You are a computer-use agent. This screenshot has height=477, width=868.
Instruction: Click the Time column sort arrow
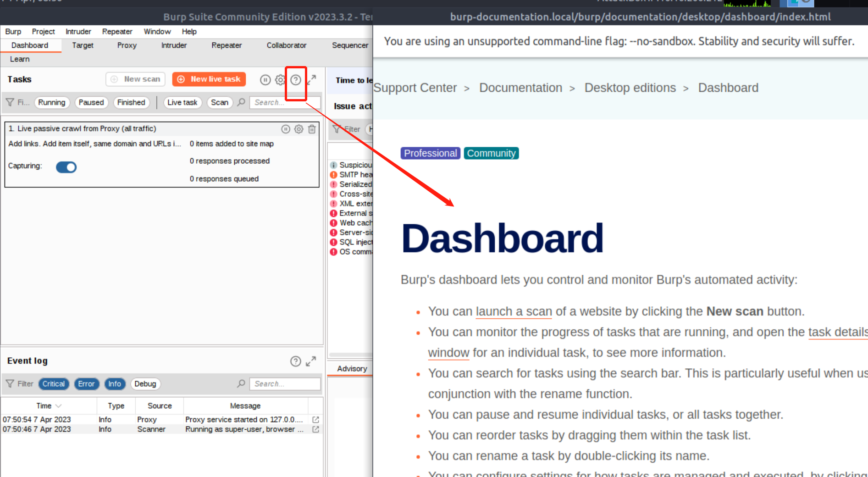pyautogui.click(x=58, y=406)
